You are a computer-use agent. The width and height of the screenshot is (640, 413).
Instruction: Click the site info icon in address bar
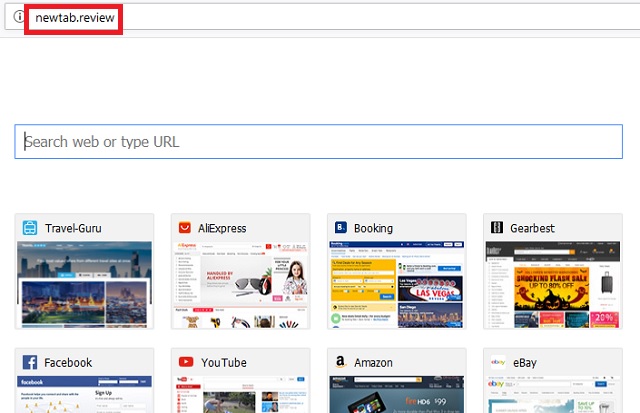19,17
